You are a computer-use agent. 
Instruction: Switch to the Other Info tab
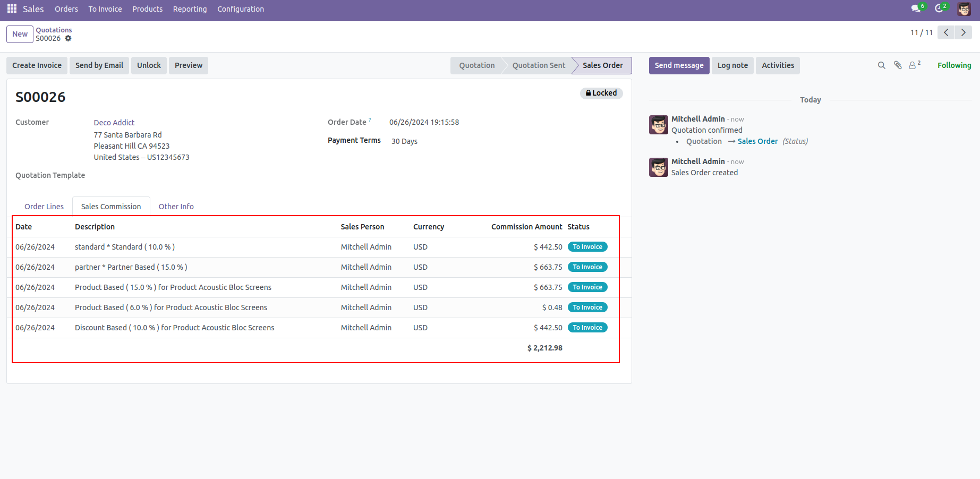[x=176, y=206]
